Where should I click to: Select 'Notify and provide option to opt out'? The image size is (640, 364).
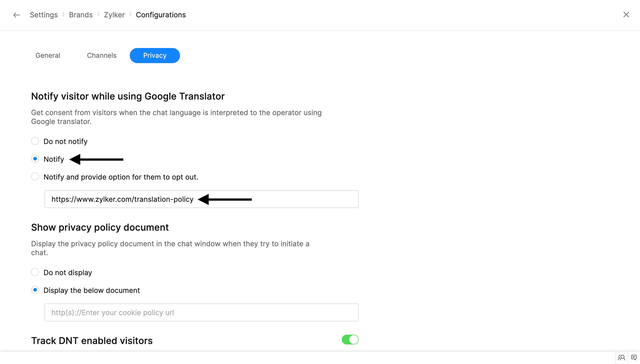pos(35,177)
